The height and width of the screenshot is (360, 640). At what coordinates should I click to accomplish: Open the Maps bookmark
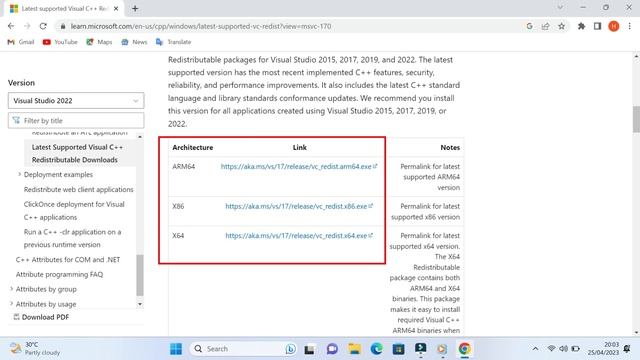99,42
